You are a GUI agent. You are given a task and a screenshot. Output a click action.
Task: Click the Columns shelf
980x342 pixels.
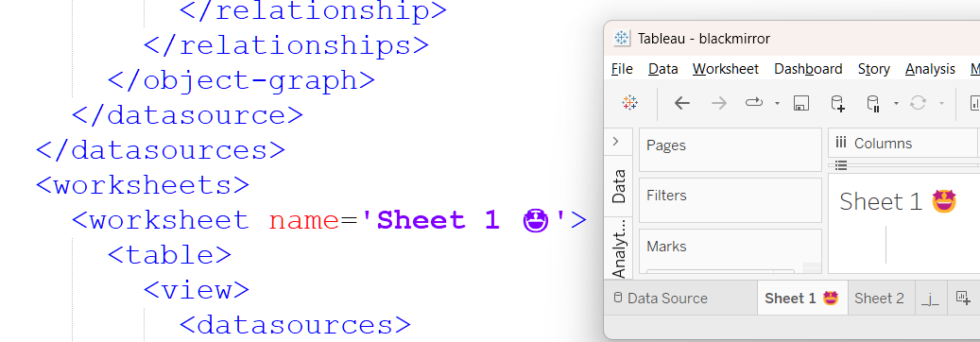903,144
